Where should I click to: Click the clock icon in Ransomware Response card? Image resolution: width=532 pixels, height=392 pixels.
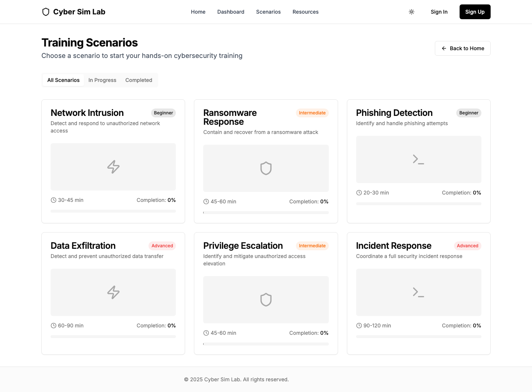(206, 202)
